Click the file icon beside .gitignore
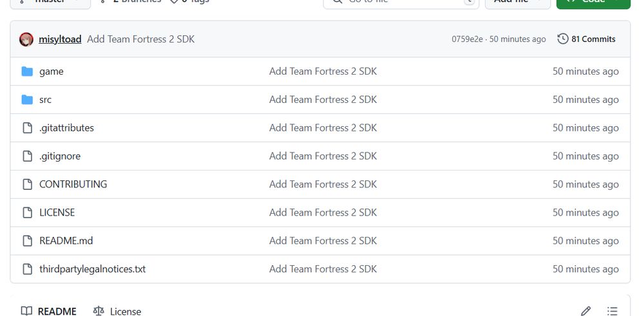 point(27,156)
